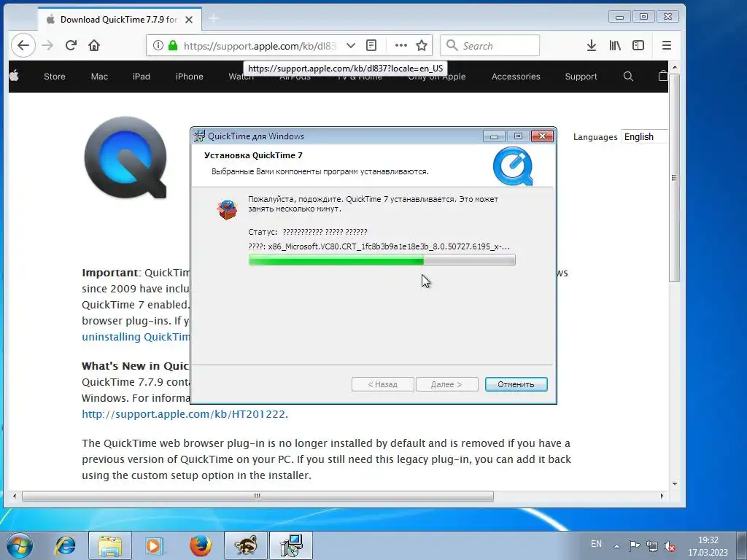Toggle reader view icon in address bar

(x=371, y=45)
